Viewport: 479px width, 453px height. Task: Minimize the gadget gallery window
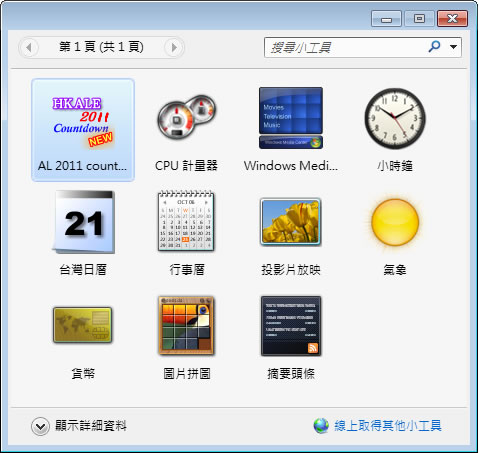(386, 18)
